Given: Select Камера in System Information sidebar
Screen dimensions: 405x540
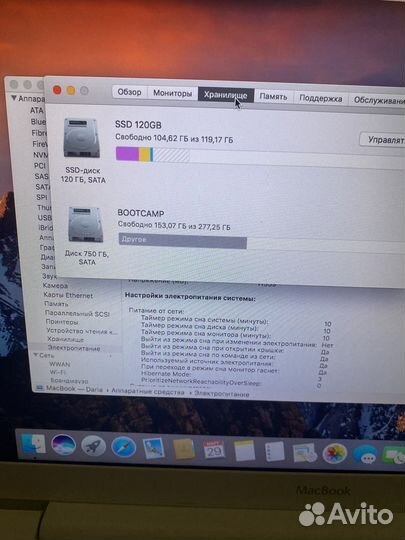Looking at the screenshot, I should pos(55,285).
